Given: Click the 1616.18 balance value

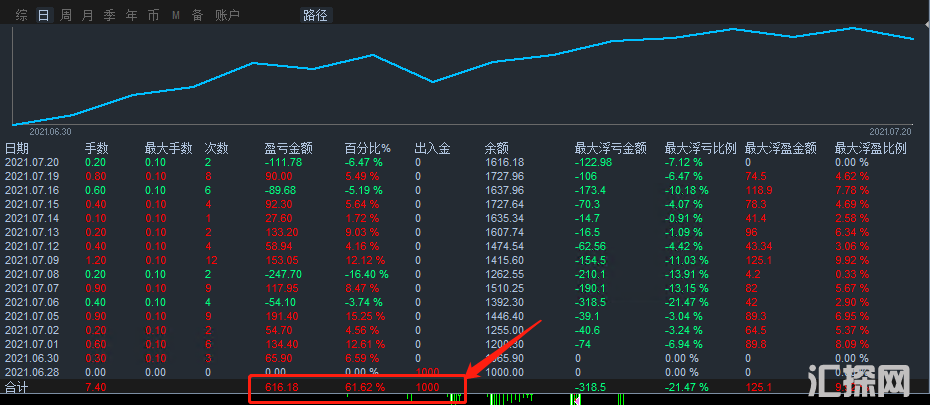Looking at the screenshot, I should tap(504, 162).
